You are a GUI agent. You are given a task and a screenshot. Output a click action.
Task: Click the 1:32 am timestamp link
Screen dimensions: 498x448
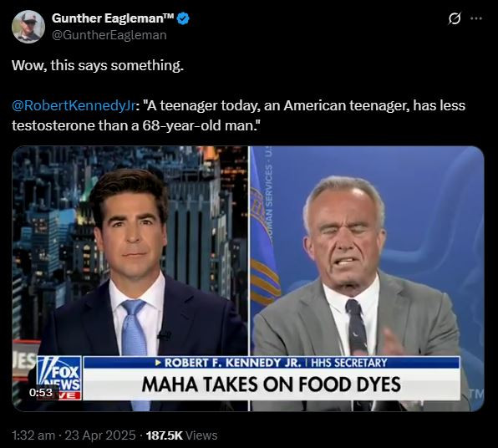[x=33, y=435]
